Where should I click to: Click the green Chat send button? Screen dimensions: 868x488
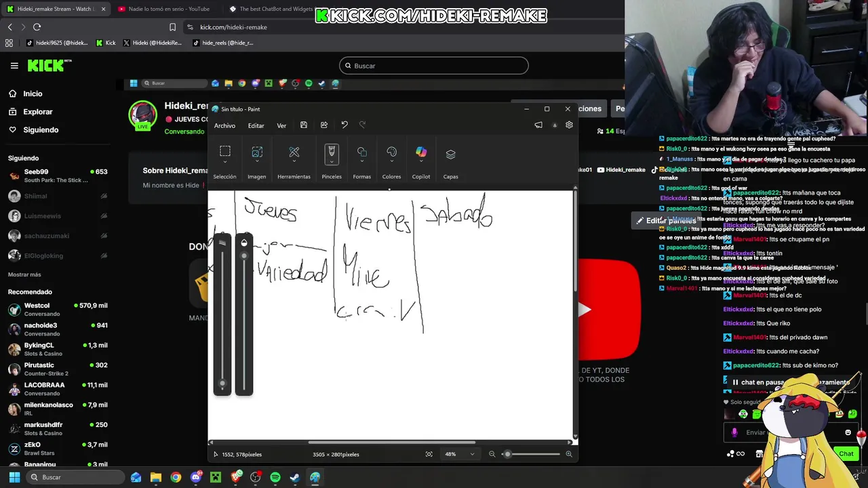tap(846, 453)
